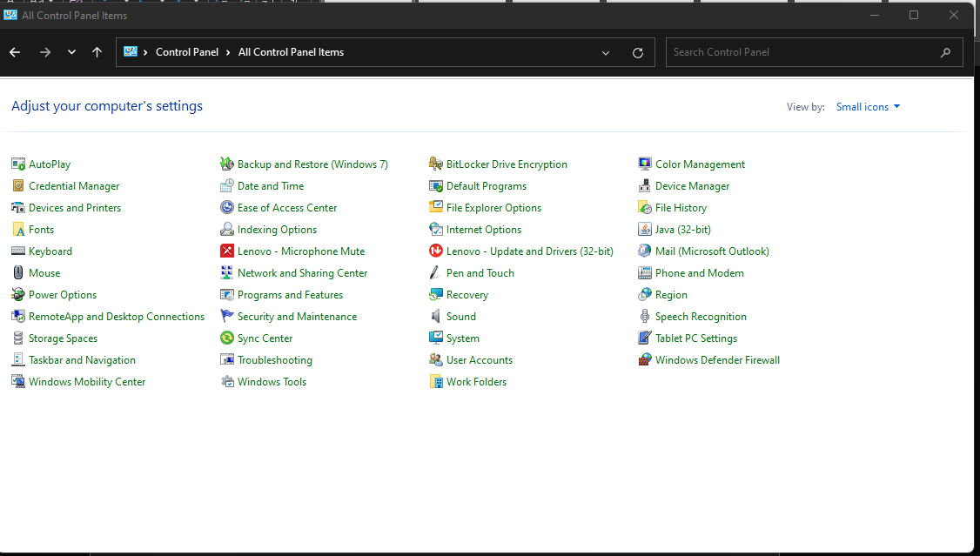Viewport: 980px width, 556px height.
Task: Click the Windows Defender Firewall icon
Action: tap(644, 360)
